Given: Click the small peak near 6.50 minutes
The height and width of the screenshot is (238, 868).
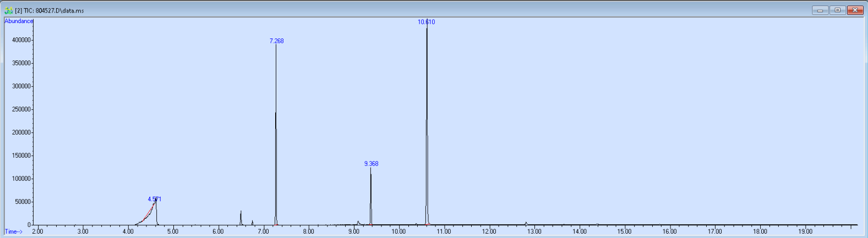Looking at the screenshot, I should [241, 218].
